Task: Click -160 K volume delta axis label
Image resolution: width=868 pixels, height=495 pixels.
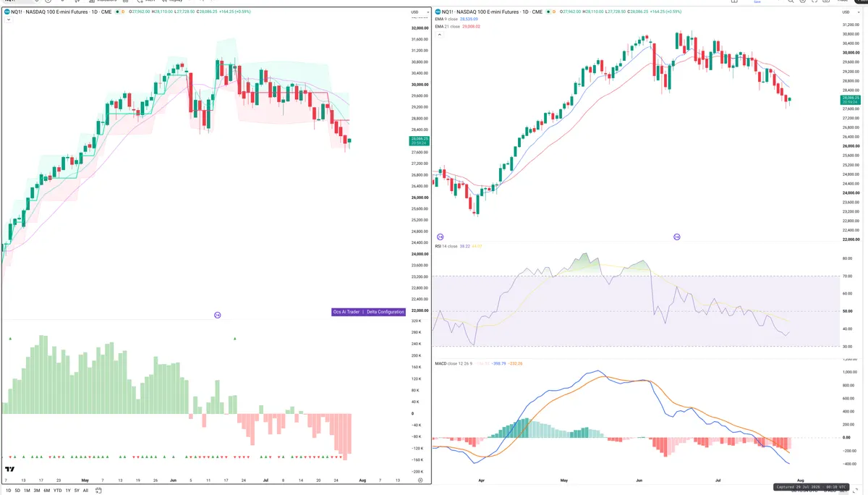Action: [x=418, y=460]
